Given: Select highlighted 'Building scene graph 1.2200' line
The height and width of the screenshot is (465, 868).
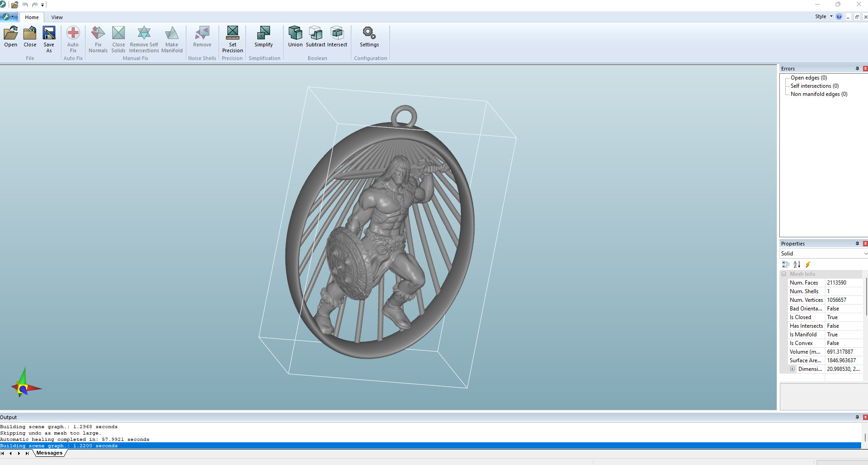Looking at the screenshot, I should (430, 446).
